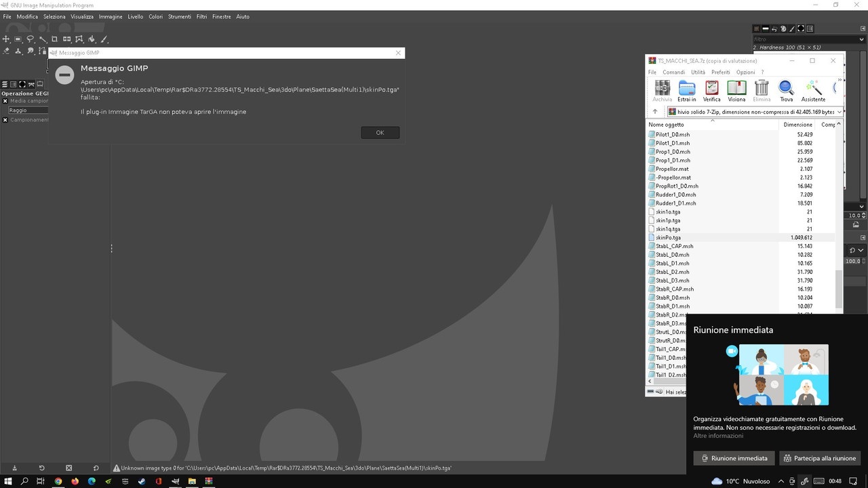The image size is (868, 488).
Task: Open the Tool Options tab icon
Action: click(39, 84)
